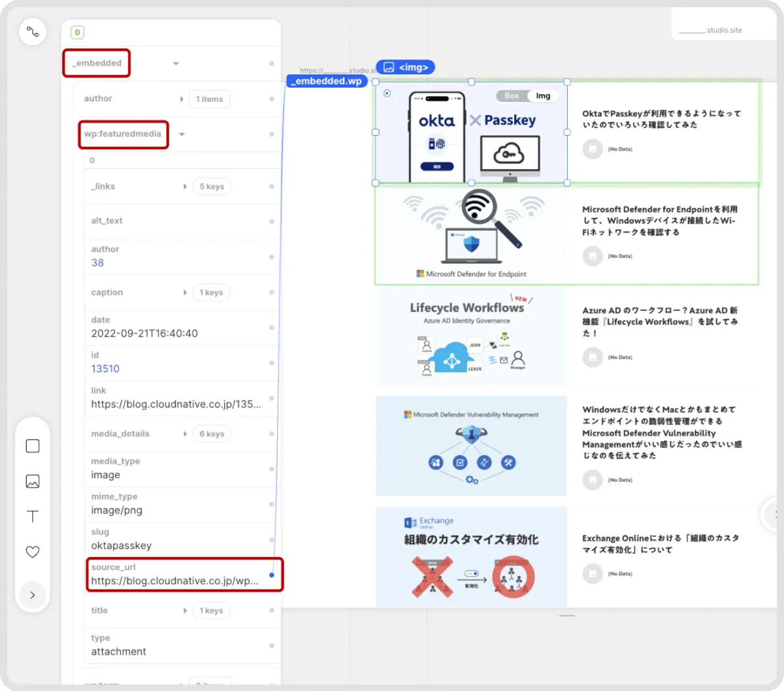
Task: Select the Image tool in left toolbar
Action: 33,481
